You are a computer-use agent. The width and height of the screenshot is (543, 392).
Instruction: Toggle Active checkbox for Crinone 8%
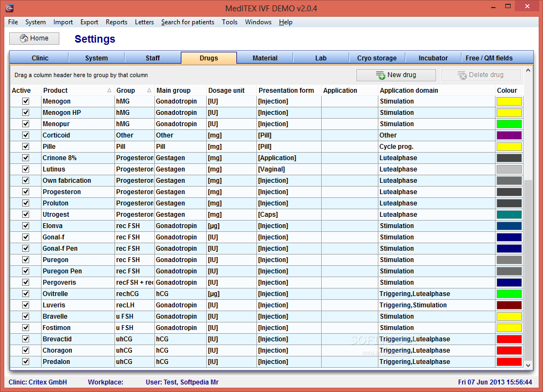coord(25,157)
